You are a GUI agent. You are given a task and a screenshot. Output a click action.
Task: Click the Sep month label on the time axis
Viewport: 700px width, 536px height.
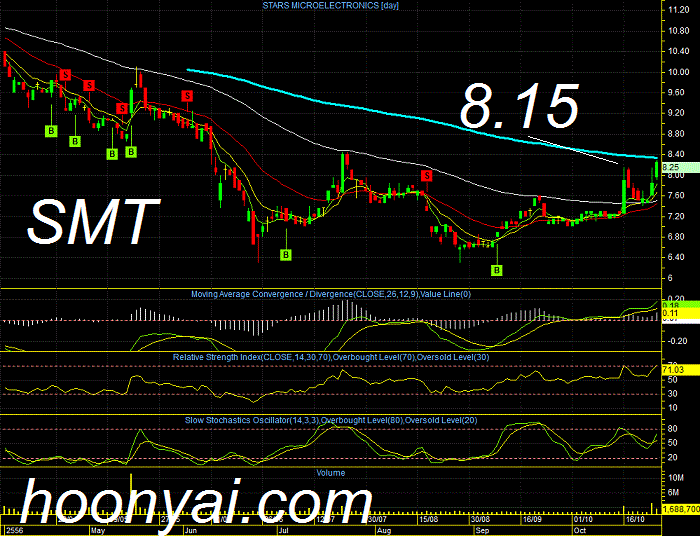[482, 531]
